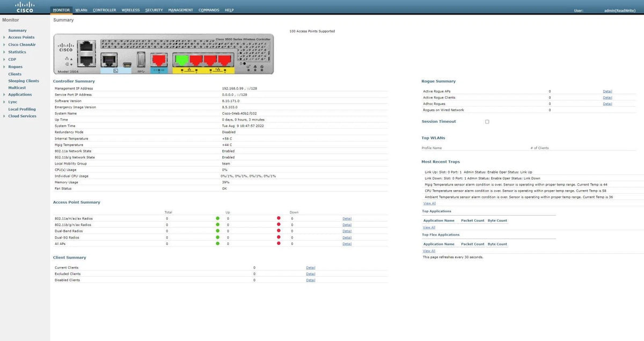Viewport: 644px width, 341px height.
Task: Expand the CDP sidebar arrow
Action: (x=4, y=60)
